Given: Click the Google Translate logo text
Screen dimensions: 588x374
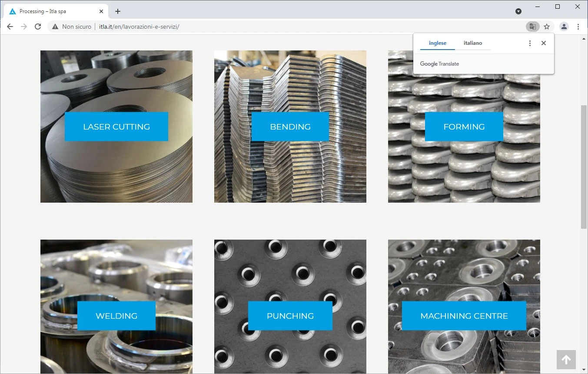Looking at the screenshot, I should tap(439, 64).
